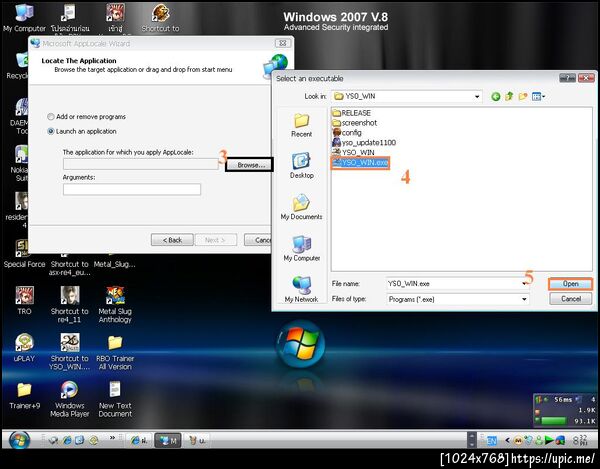The height and width of the screenshot is (469, 600).
Task: Select the highlighted YSO_WIN.exe file
Action: (360, 163)
